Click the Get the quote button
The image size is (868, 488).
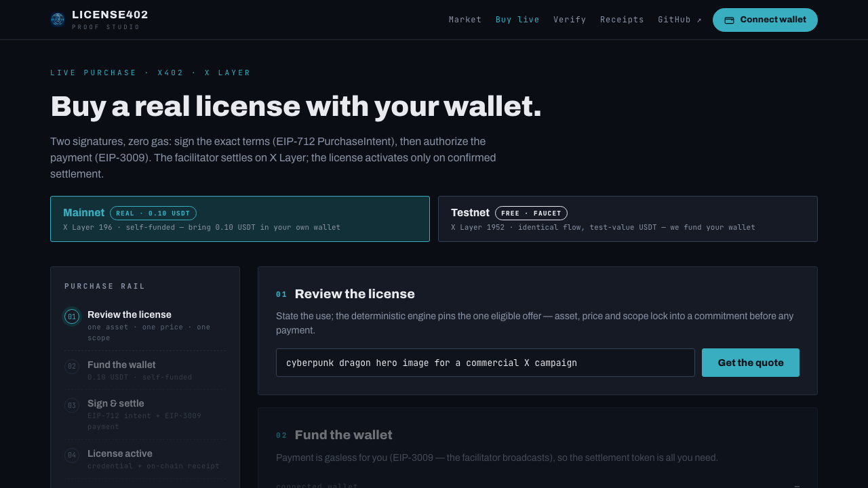751,363
